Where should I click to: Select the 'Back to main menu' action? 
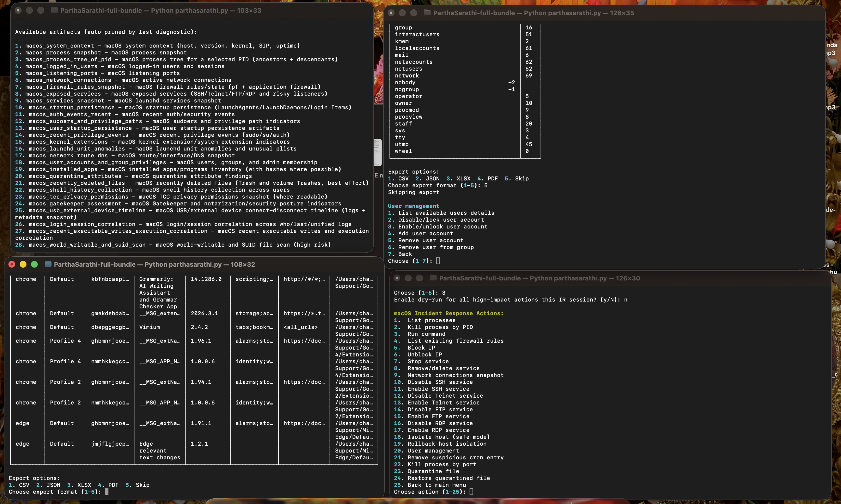click(x=430, y=485)
